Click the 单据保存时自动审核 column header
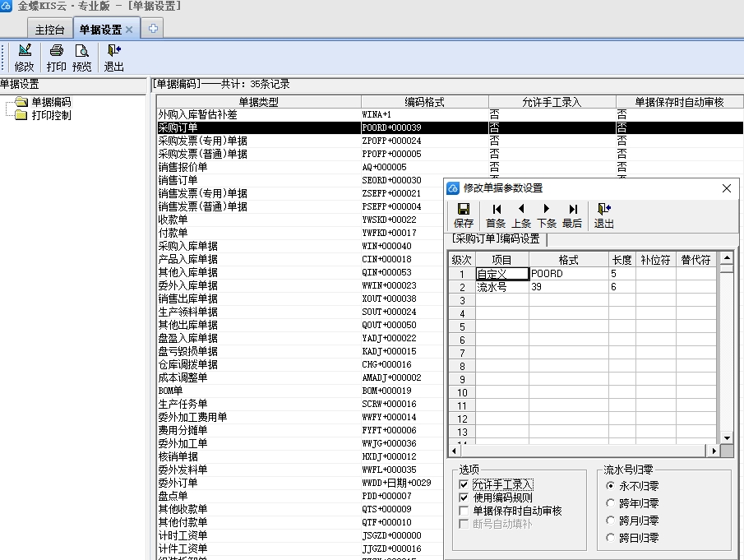 (680, 102)
